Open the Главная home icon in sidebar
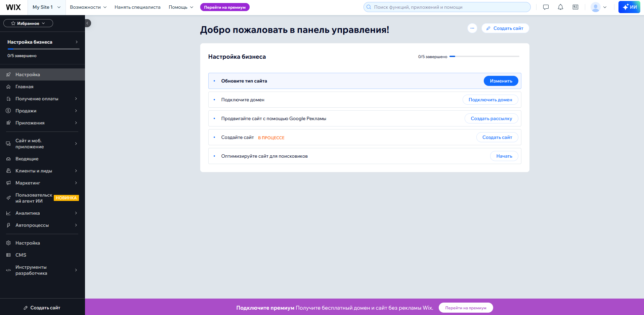The height and width of the screenshot is (315, 644). point(8,87)
